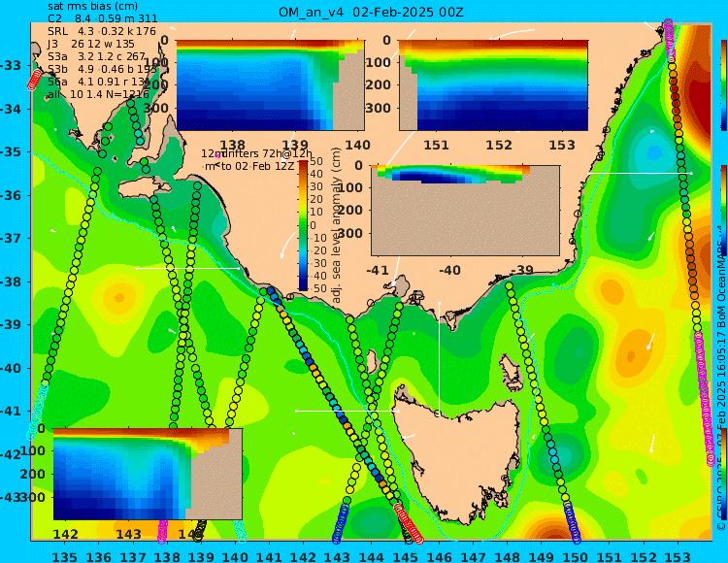Click the latitude label -37
The height and width of the screenshot is (563, 728).
click(11, 238)
